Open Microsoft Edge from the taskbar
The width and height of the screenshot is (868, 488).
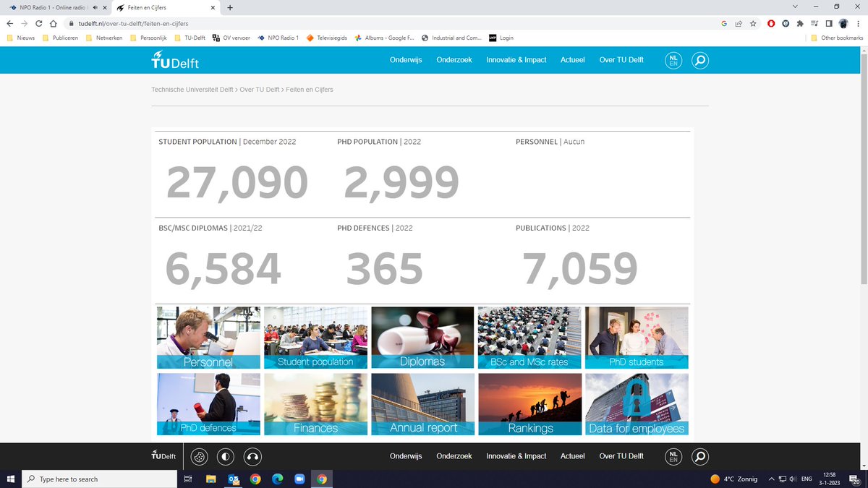coord(277,479)
